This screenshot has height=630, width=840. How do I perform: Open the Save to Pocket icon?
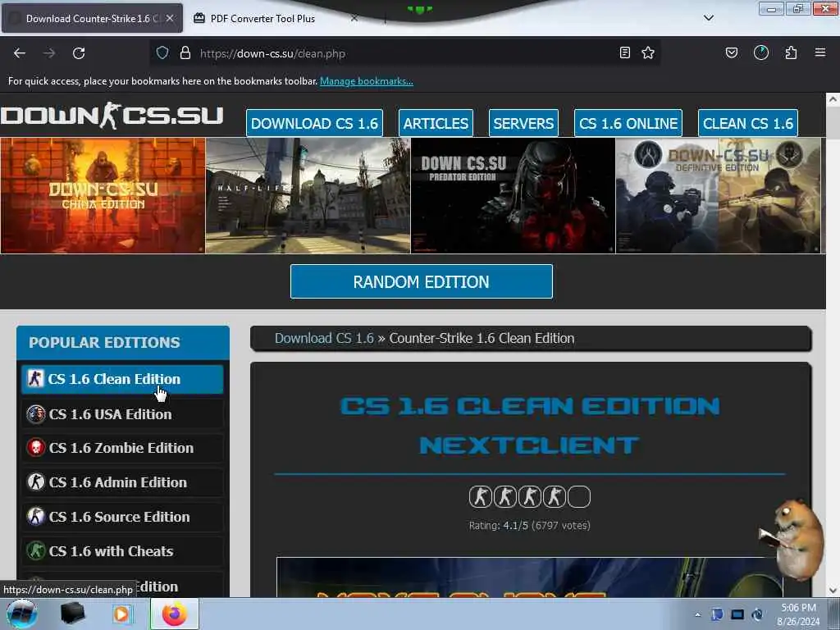pyautogui.click(x=732, y=52)
